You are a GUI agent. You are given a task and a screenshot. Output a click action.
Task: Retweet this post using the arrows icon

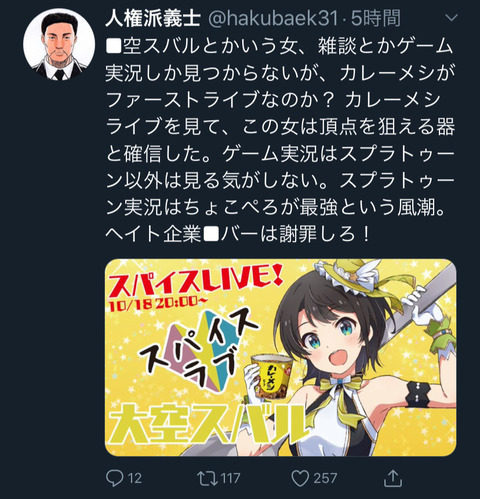pos(207,478)
